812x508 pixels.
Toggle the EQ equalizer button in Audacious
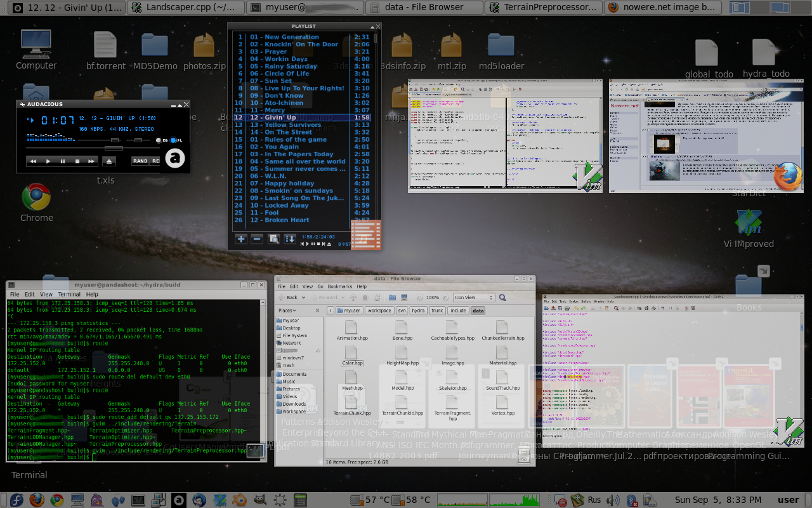click(x=162, y=140)
